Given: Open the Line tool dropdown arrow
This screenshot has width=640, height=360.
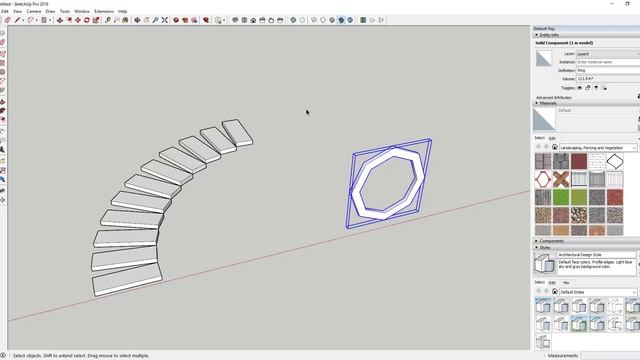Looking at the screenshot, I should point(23,20).
